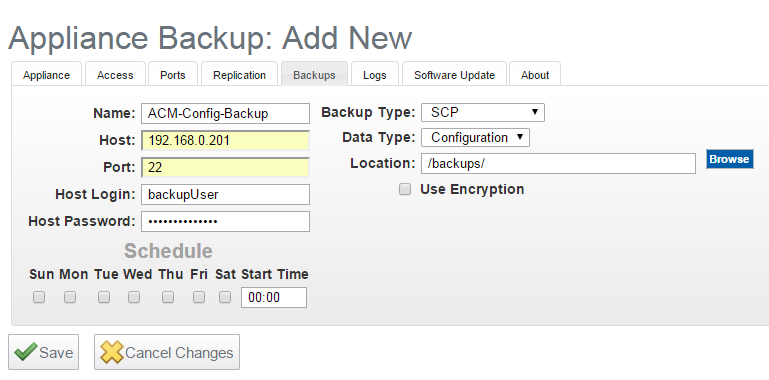This screenshot has width=769, height=380.
Task: Expand the Data Type dropdown
Action: tap(475, 137)
